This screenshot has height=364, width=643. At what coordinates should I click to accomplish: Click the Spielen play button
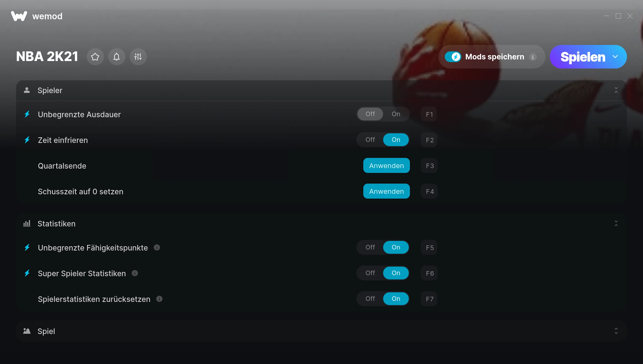tap(582, 57)
